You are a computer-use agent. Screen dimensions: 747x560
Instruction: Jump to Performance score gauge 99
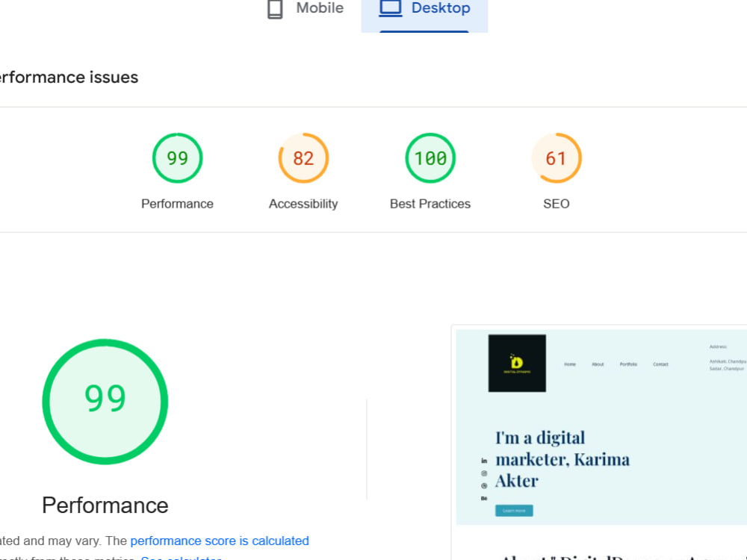pos(177,158)
